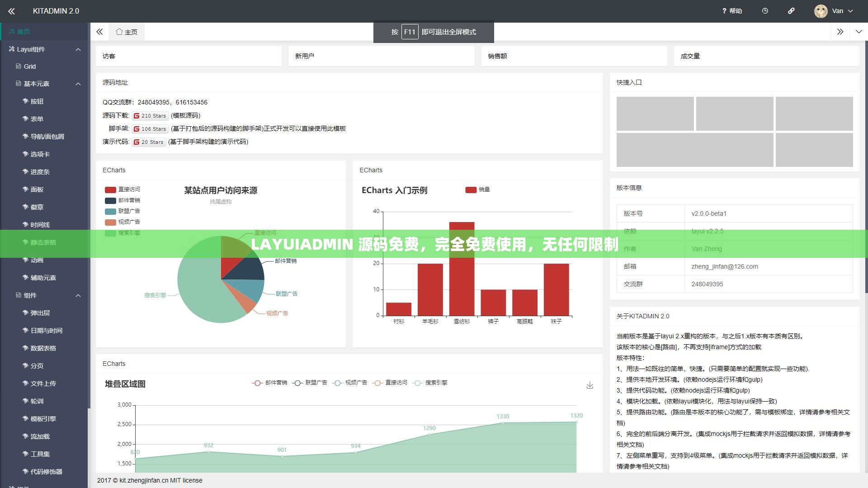868x488 pixels.
Task: Click the KITADMIN 2.0 logo text
Action: coord(56,11)
